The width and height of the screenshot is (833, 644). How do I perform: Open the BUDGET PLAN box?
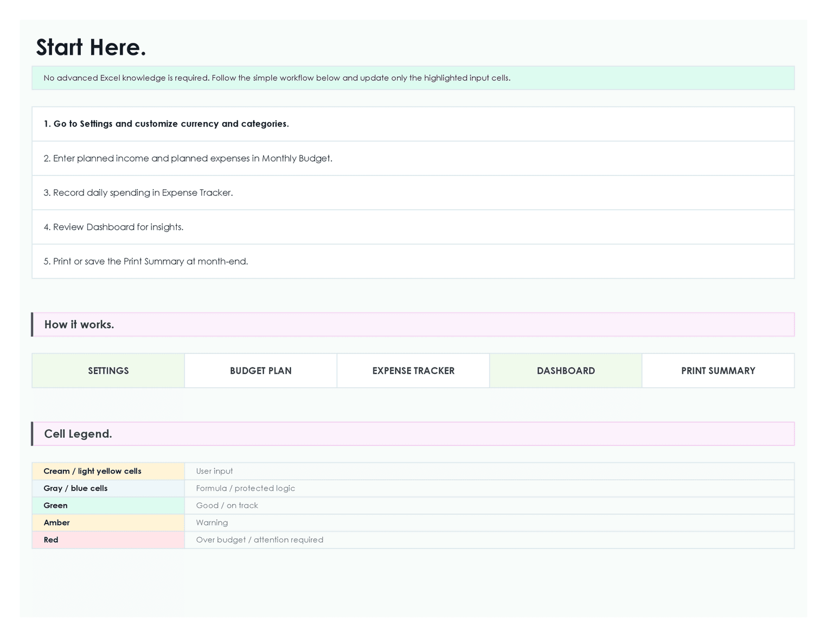tap(261, 371)
